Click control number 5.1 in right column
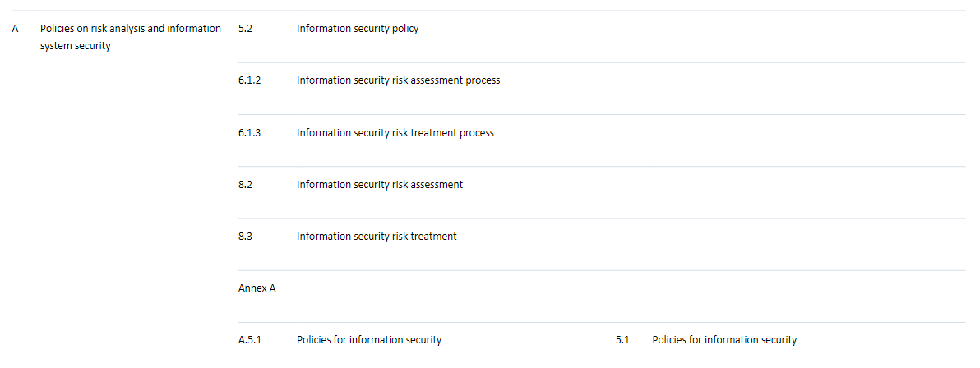Screen dimensions: 980x368 tap(622, 341)
